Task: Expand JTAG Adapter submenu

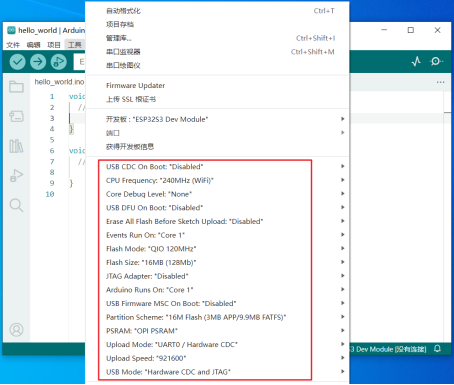Action: [x=217, y=276]
